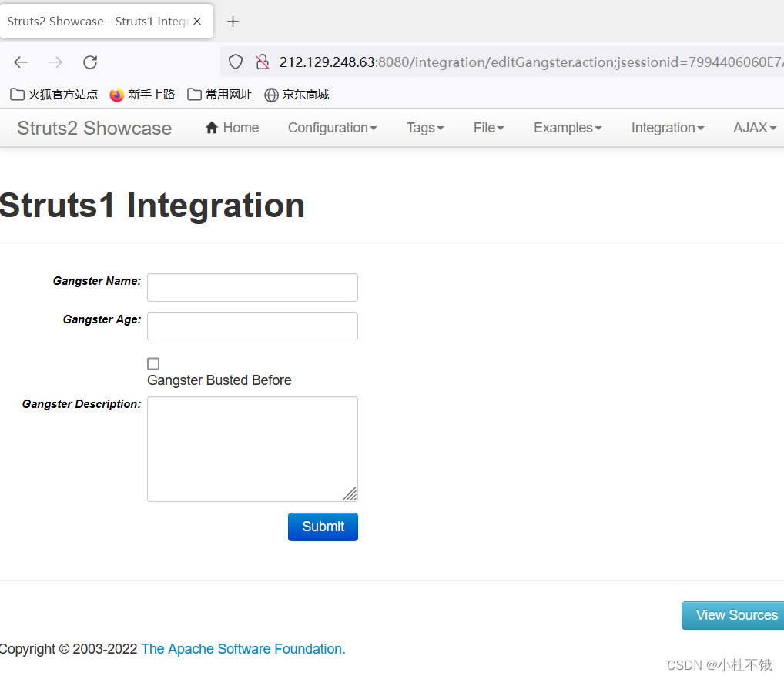
Task: Expand the Configuration dropdown menu
Action: click(x=333, y=128)
